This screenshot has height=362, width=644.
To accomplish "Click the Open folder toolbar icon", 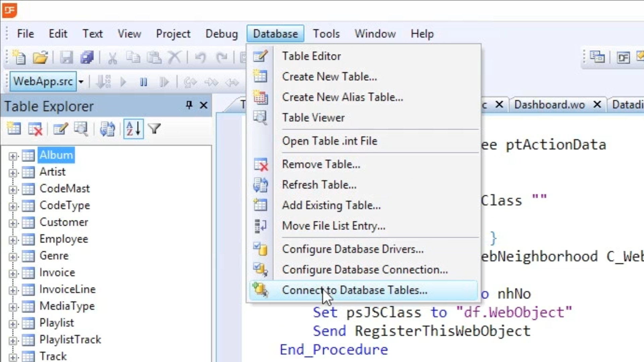I will click(40, 57).
